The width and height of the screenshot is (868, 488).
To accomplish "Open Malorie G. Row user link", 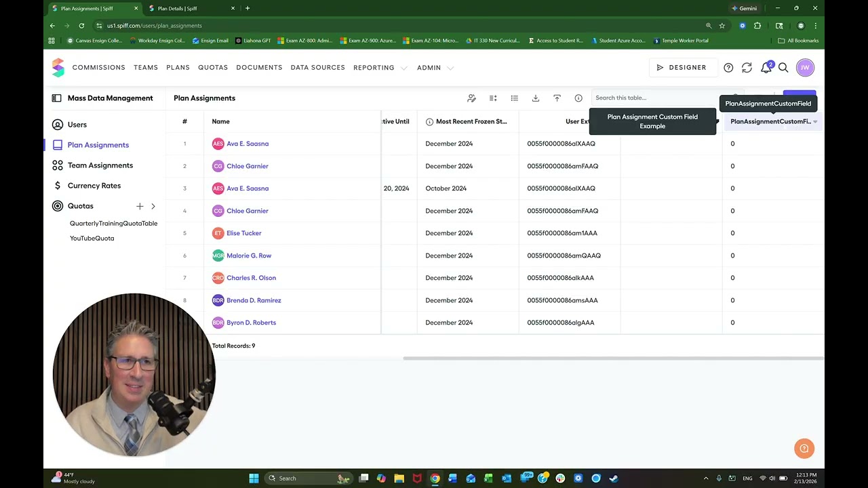I will [249, 256].
